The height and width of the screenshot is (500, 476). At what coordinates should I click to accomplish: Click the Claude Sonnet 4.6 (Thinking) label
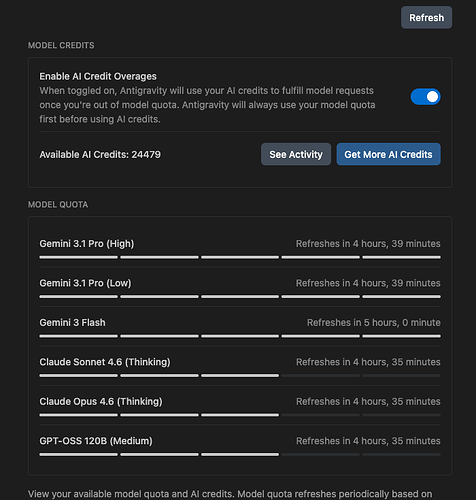105,362
